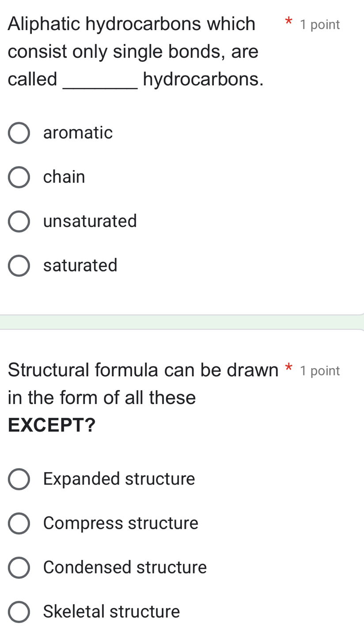Click the 'chain' option label text
This screenshot has height=630, width=364.
[64, 177]
